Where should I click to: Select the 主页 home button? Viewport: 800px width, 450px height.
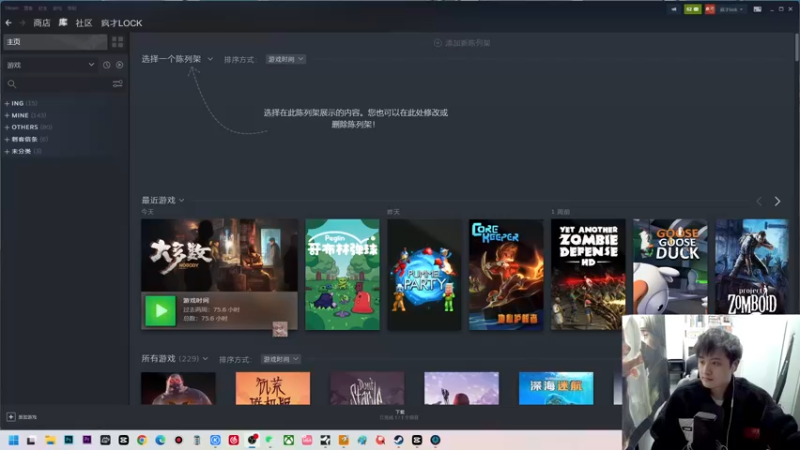(55, 42)
